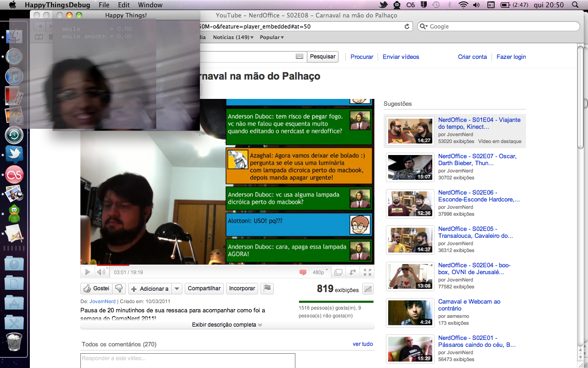Open the HappyThingsDebug application menu
Image resolution: width=588 pixels, height=368 pixels.
57,5
